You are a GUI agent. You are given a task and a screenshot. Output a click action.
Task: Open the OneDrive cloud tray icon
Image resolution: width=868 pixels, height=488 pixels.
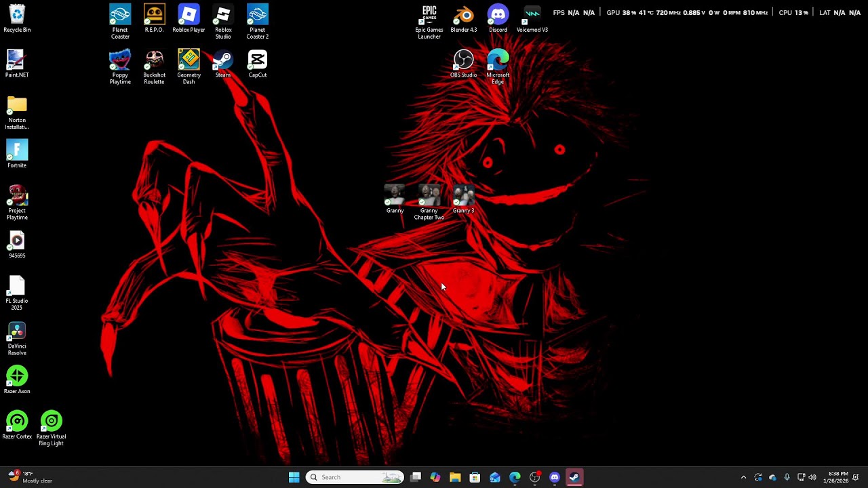click(772, 477)
